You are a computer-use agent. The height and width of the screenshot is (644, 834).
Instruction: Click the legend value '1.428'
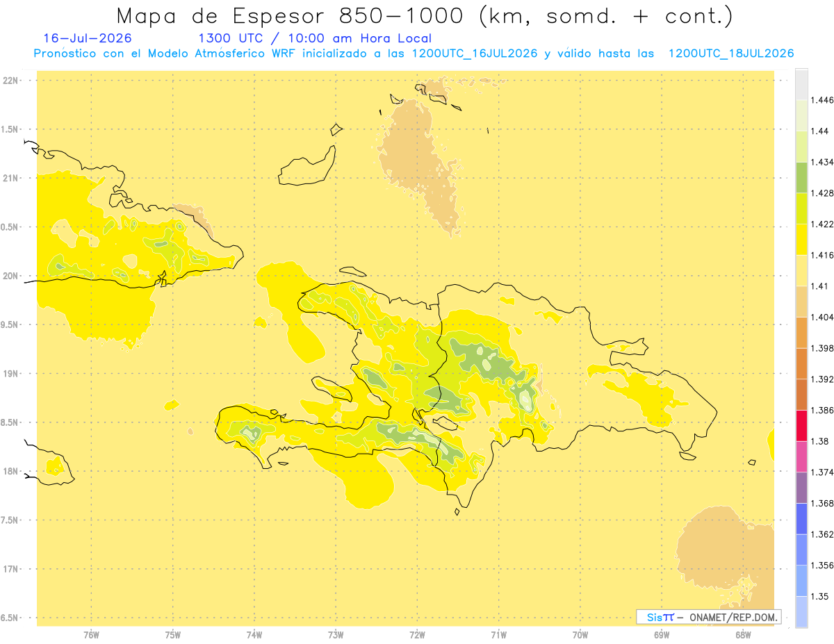click(x=823, y=192)
